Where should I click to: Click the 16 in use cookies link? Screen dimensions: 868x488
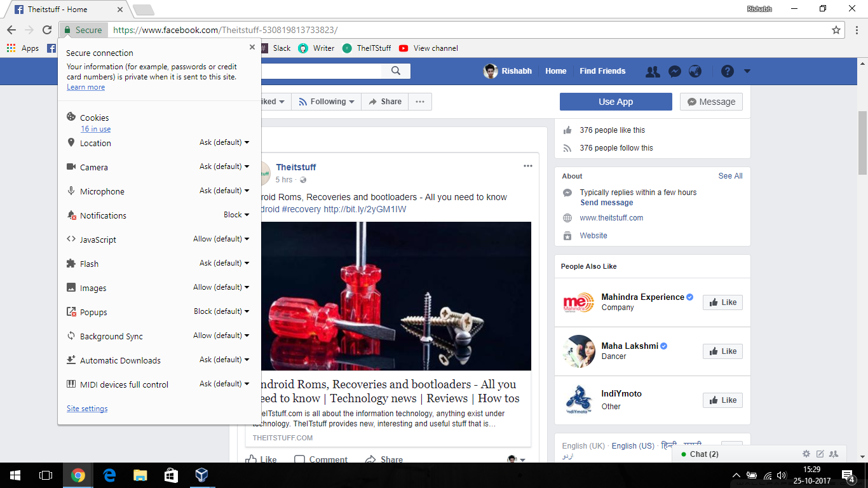pos(95,128)
